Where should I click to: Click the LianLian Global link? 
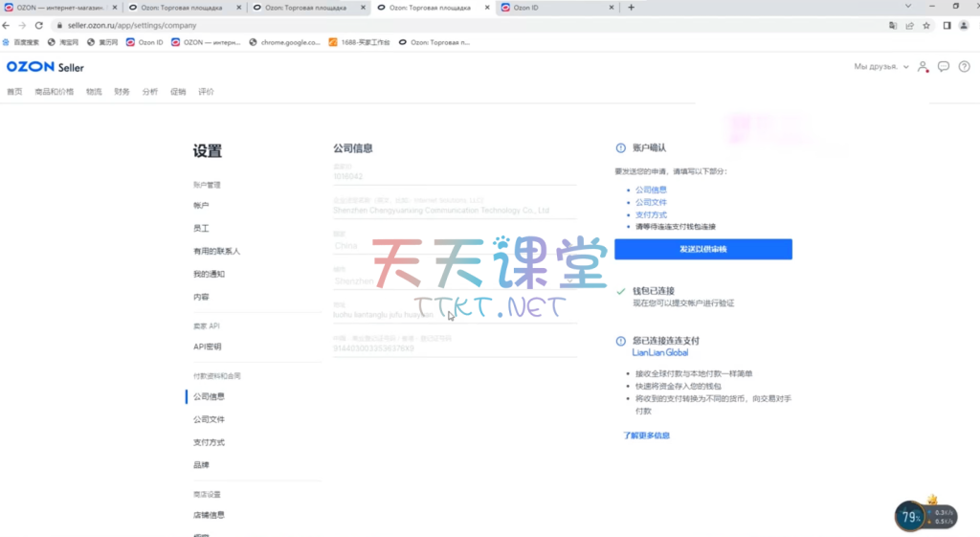pyautogui.click(x=660, y=352)
